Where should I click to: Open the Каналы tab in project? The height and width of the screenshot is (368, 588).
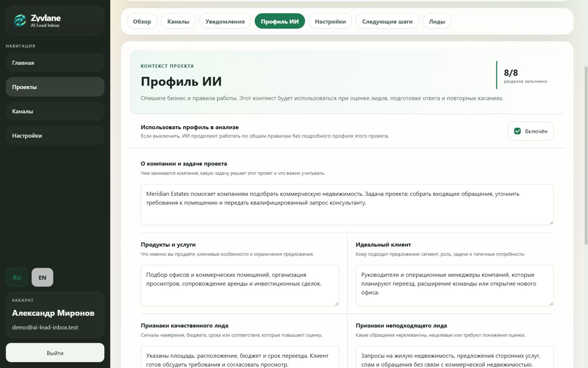pos(178,21)
